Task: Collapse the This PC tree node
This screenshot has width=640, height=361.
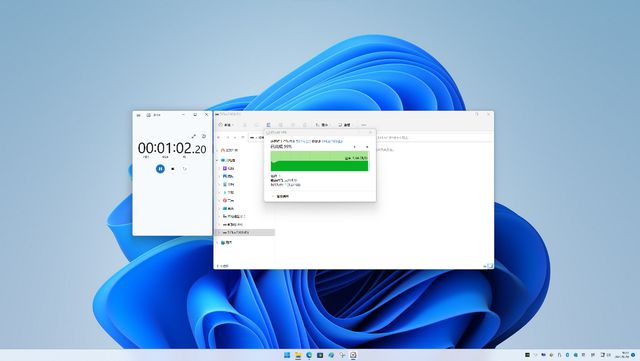Action: coord(217,160)
